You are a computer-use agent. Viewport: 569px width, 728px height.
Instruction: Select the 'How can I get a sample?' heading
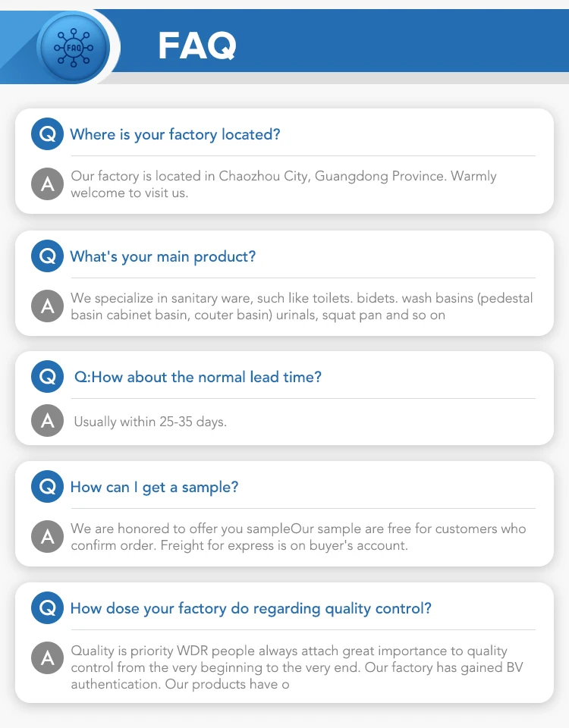click(154, 488)
